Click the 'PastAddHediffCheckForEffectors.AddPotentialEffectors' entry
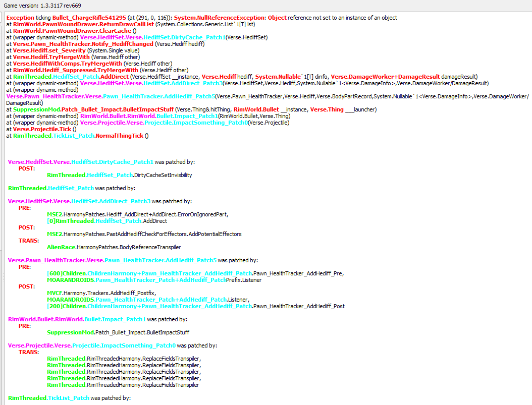532x405 pixels. [144, 234]
